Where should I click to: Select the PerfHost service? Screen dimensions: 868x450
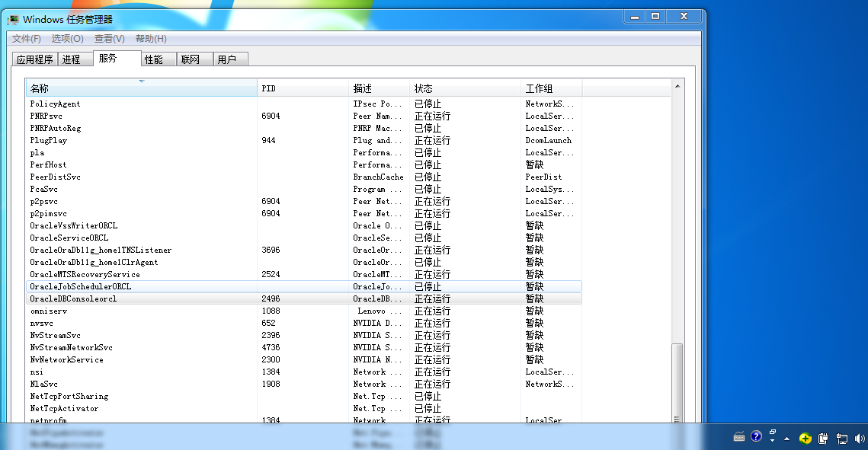(48, 164)
